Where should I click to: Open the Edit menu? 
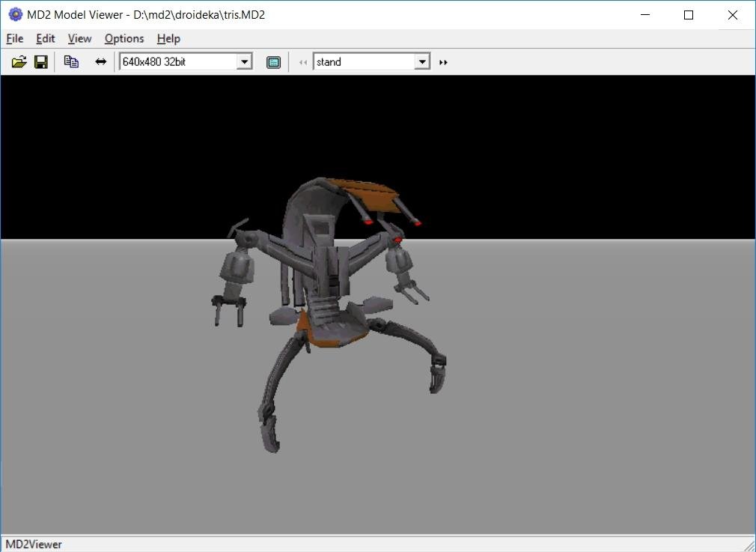(46, 39)
